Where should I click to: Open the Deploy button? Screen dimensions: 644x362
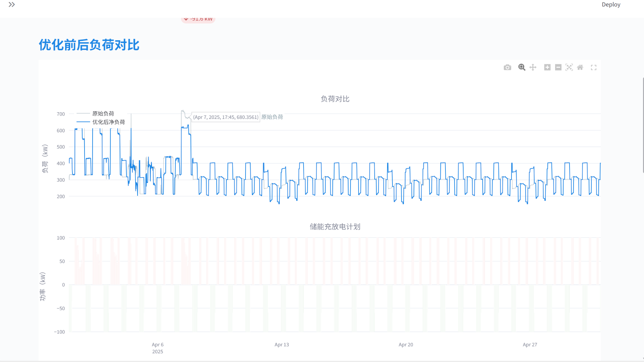tap(611, 5)
